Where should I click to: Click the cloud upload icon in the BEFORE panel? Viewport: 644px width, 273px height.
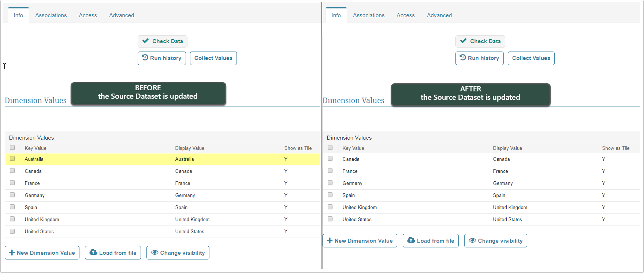[x=93, y=252]
